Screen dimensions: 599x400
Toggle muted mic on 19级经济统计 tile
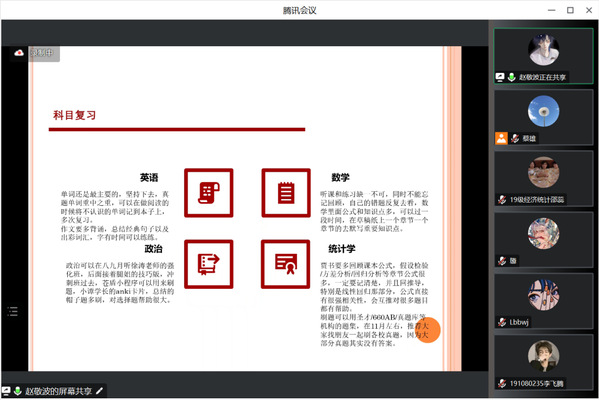click(x=502, y=199)
